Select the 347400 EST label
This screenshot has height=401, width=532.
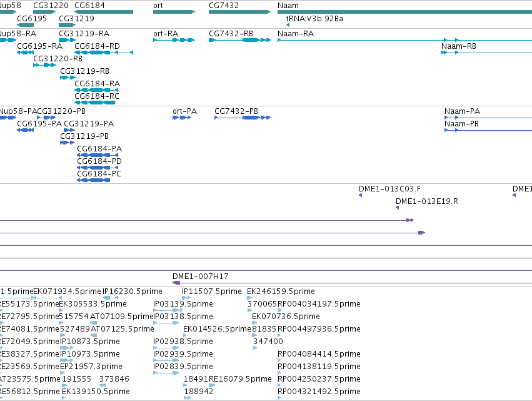click(268, 342)
